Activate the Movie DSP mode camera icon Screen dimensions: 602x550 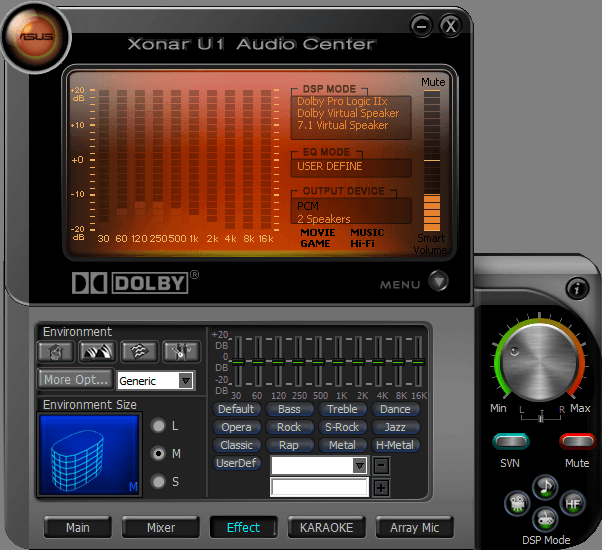pos(517,503)
